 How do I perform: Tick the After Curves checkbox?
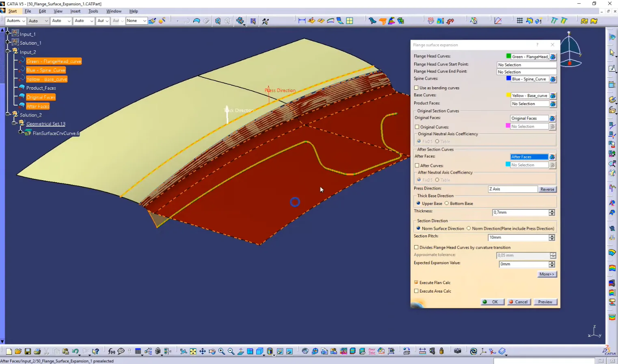click(417, 166)
